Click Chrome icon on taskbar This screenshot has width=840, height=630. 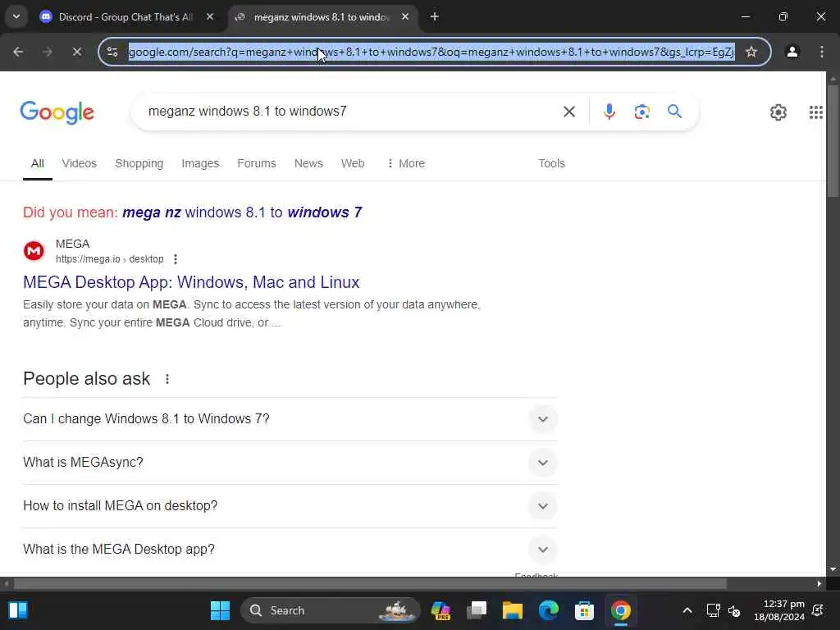pyautogui.click(x=621, y=610)
